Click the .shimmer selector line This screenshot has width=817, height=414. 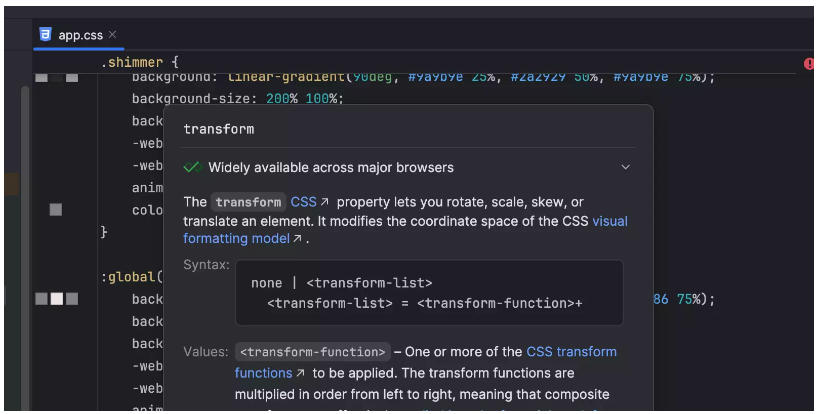click(140, 62)
